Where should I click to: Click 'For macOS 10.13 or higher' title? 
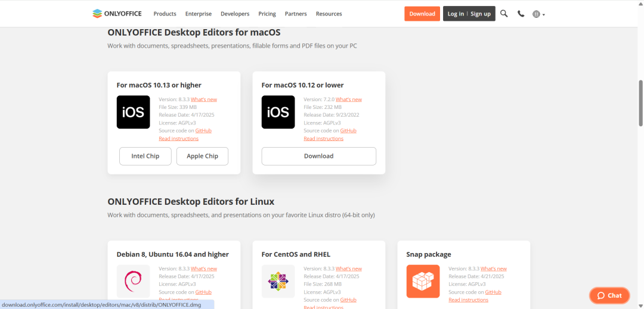159,85
